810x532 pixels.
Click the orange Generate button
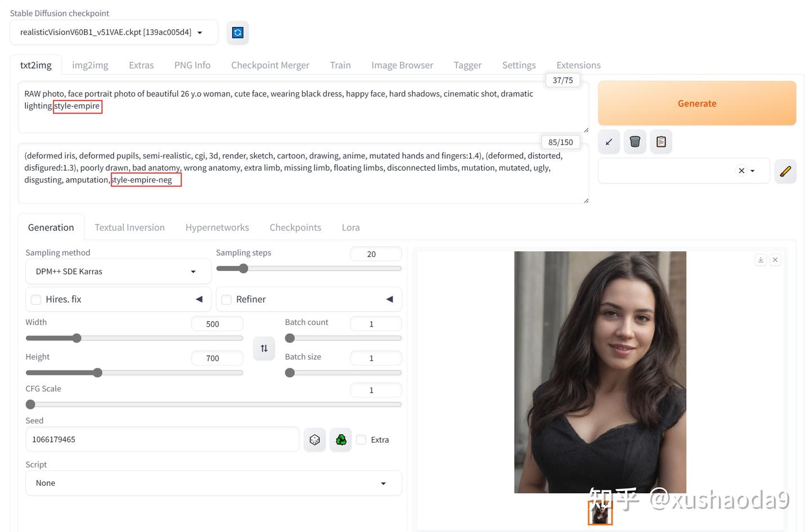pyautogui.click(x=697, y=103)
